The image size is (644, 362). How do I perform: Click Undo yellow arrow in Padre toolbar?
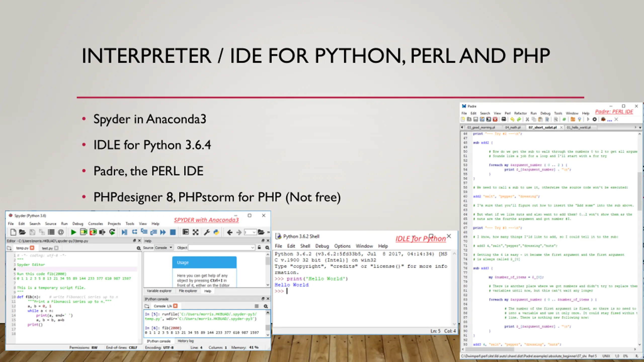pyautogui.click(x=512, y=119)
